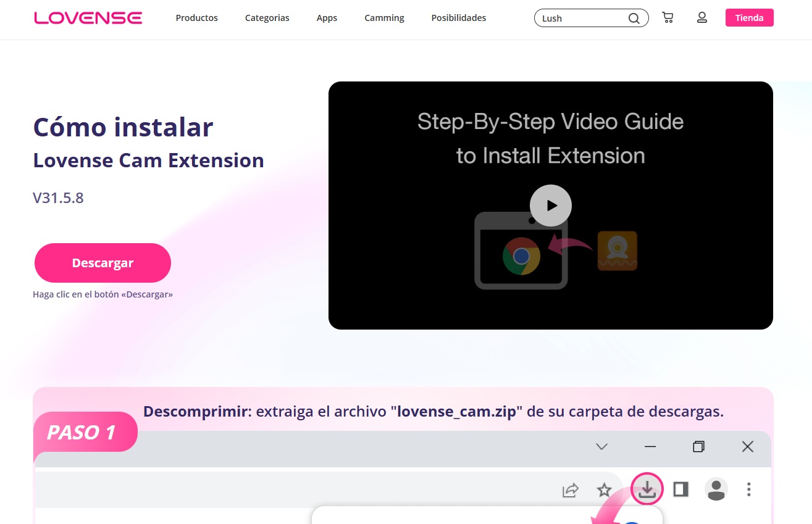Play the step-by-step video guide

point(551,206)
